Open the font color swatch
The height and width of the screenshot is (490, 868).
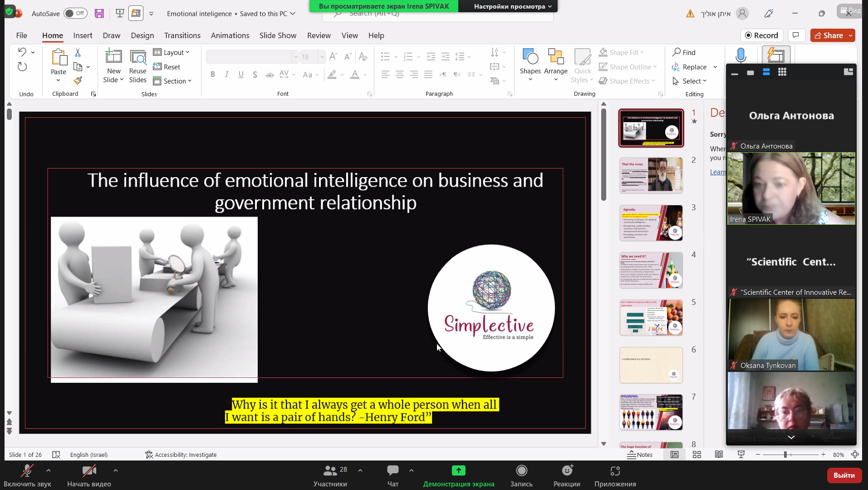tap(355, 74)
